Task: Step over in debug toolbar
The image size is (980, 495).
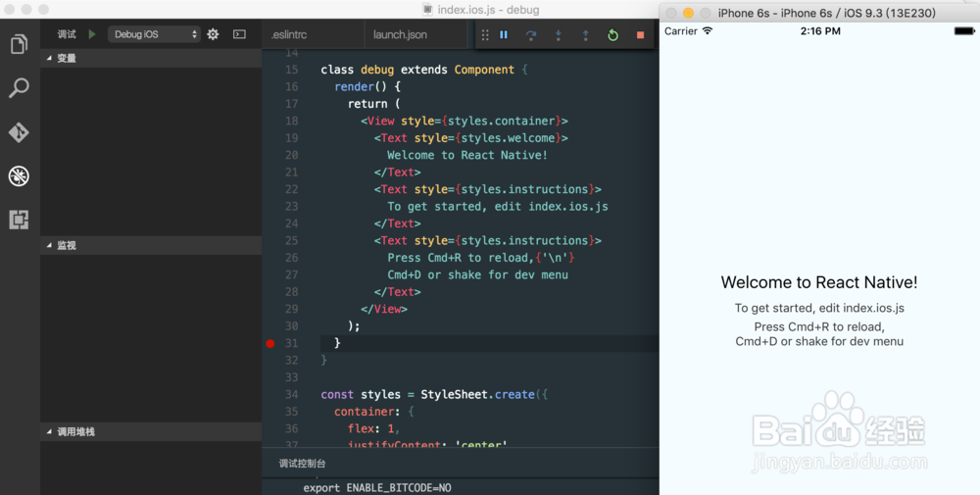Action: (530, 35)
